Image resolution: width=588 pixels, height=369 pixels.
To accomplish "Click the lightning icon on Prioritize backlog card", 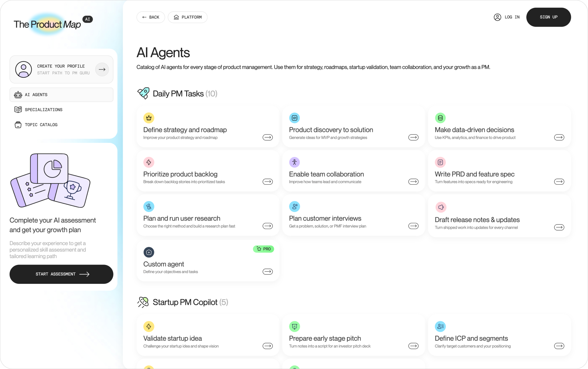I will [x=149, y=162].
